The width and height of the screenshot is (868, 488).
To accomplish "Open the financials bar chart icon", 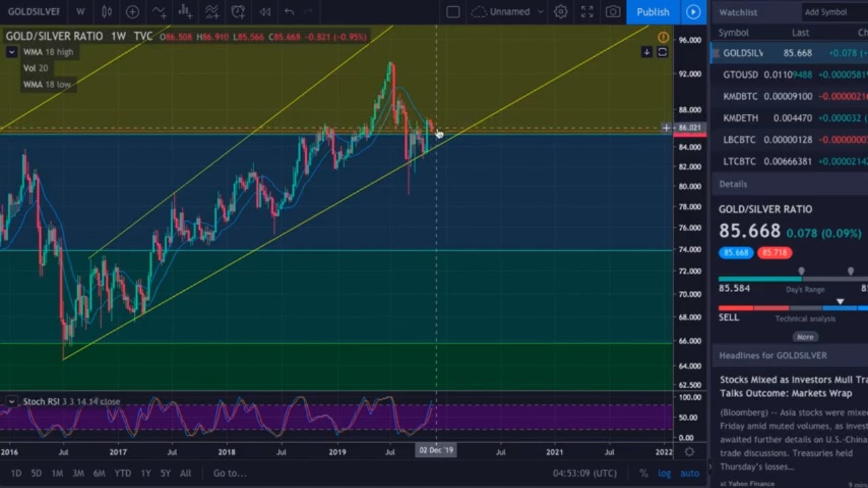I will 184,12.
